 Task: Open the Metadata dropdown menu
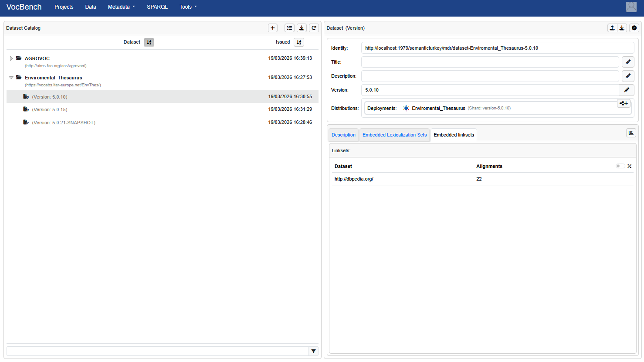[122, 7]
